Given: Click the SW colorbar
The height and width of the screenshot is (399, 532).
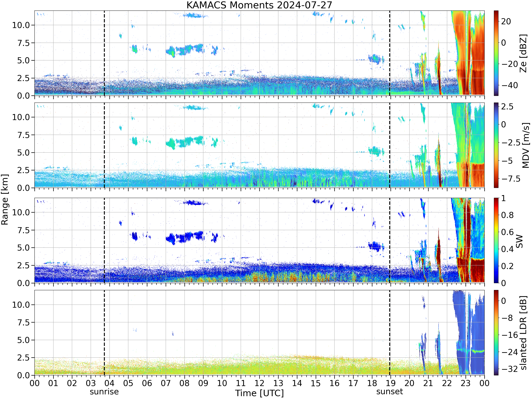Looking at the screenshot, I should (496, 240).
